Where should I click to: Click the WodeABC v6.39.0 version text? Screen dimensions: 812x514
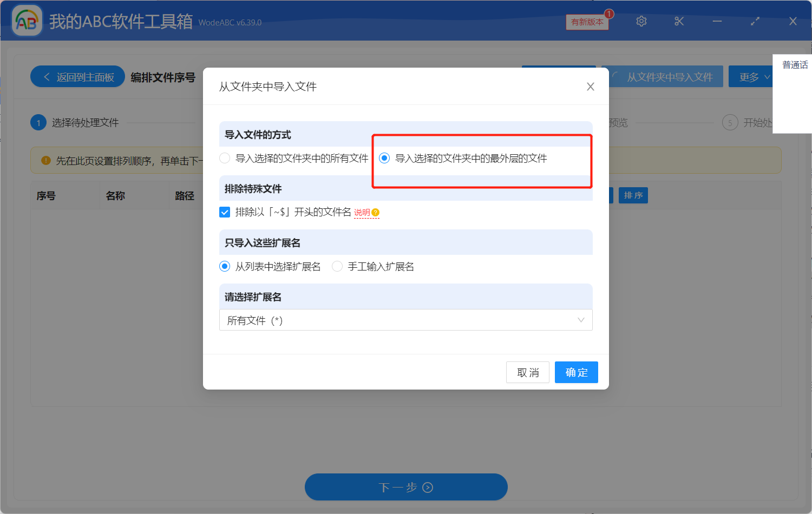[230, 23]
